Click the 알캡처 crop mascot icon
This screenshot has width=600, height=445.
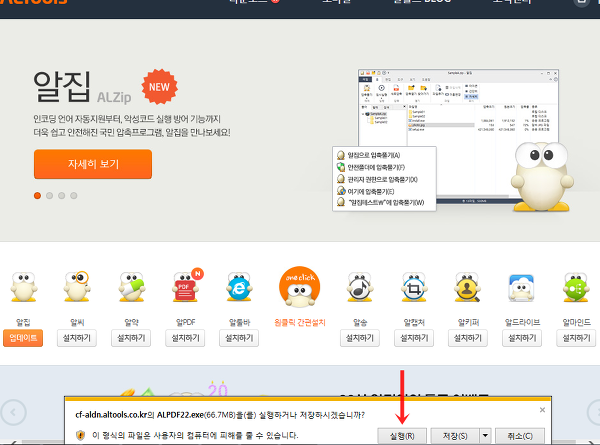tap(414, 287)
